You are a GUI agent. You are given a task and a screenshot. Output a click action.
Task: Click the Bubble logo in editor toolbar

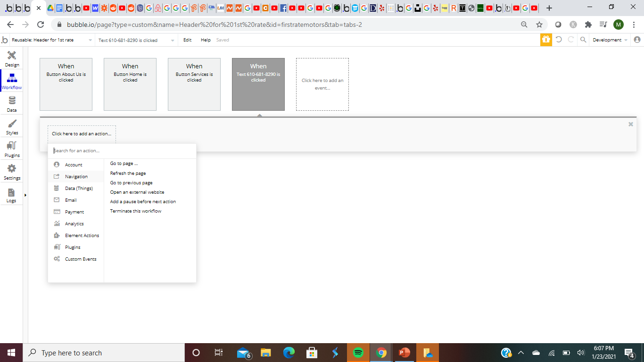[5, 40]
